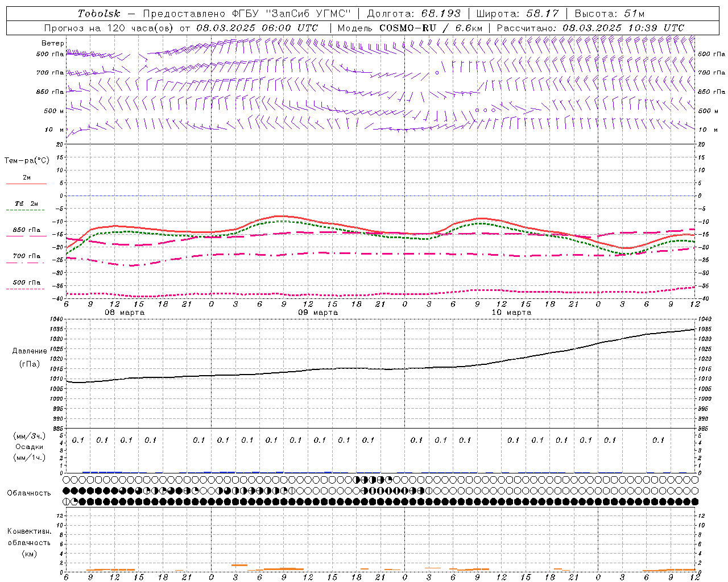Click the "Конвективн." convective cloud label
Viewport: 728px width, 582px height.
pyautogui.click(x=29, y=531)
